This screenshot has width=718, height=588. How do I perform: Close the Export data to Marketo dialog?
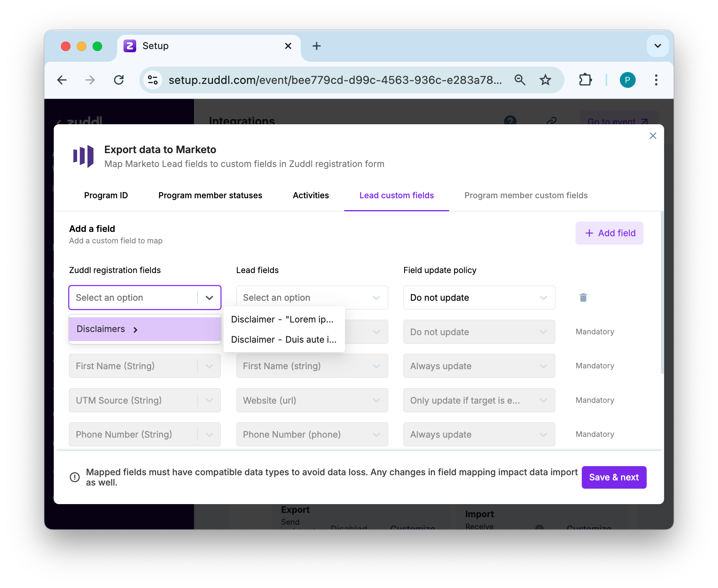click(x=653, y=136)
